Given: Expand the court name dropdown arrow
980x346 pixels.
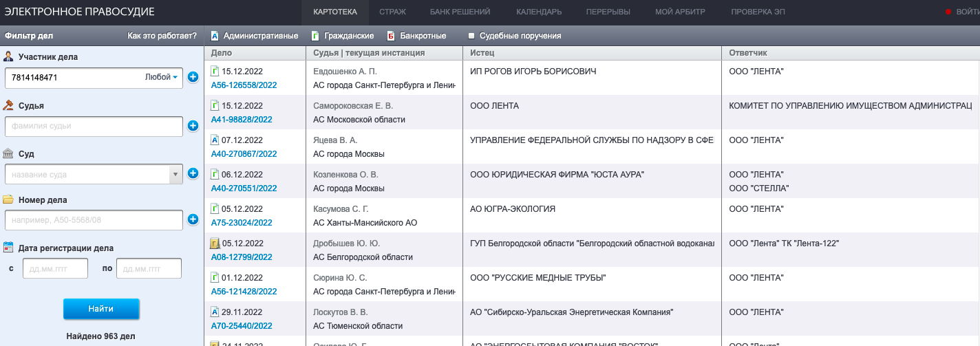Looking at the screenshot, I should pos(175,175).
